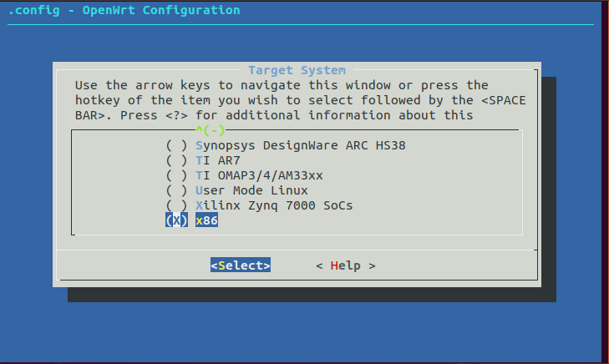Click the Synopsys DesignWare ARC HS38 label
The height and width of the screenshot is (364, 609).
point(301,145)
